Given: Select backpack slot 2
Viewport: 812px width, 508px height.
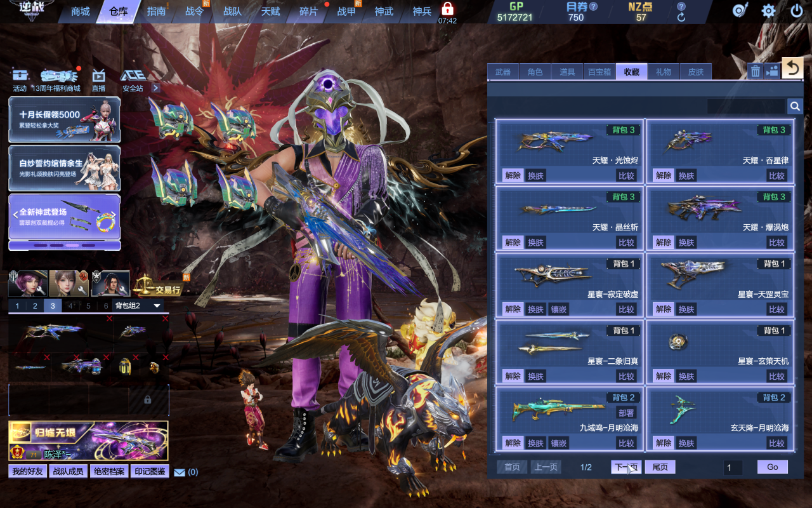Looking at the screenshot, I should [x=35, y=305].
